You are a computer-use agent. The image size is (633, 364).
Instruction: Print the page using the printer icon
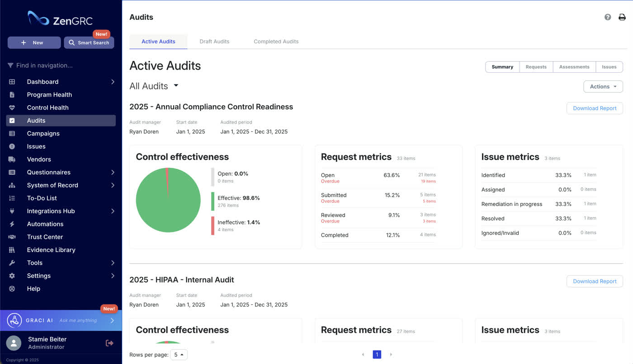click(x=622, y=17)
